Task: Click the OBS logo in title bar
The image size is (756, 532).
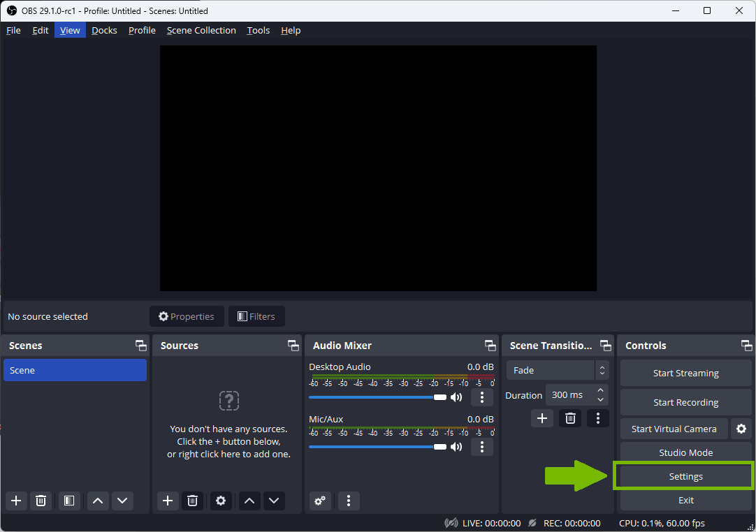Action: click(x=12, y=10)
